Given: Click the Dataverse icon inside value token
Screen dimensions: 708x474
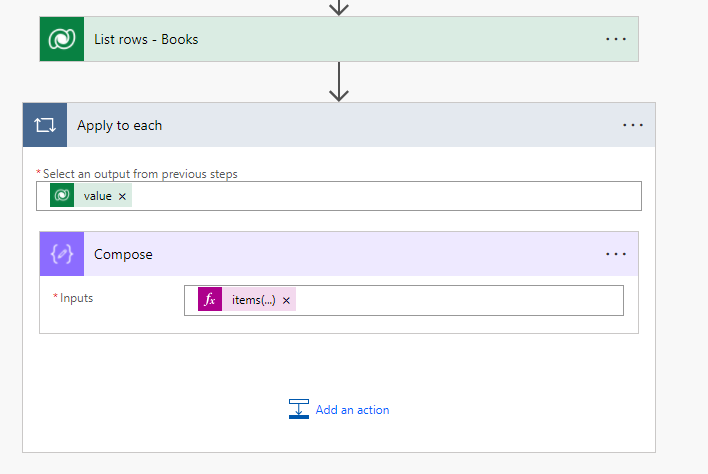Looking at the screenshot, I should tap(62, 196).
